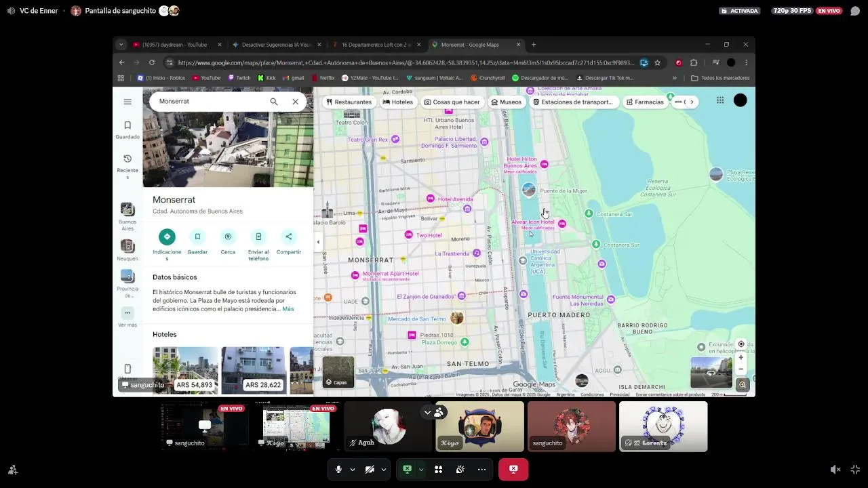The image size is (868, 488).
Task: Open the Google apps grid icon
Action: pyautogui.click(x=720, y=100)
